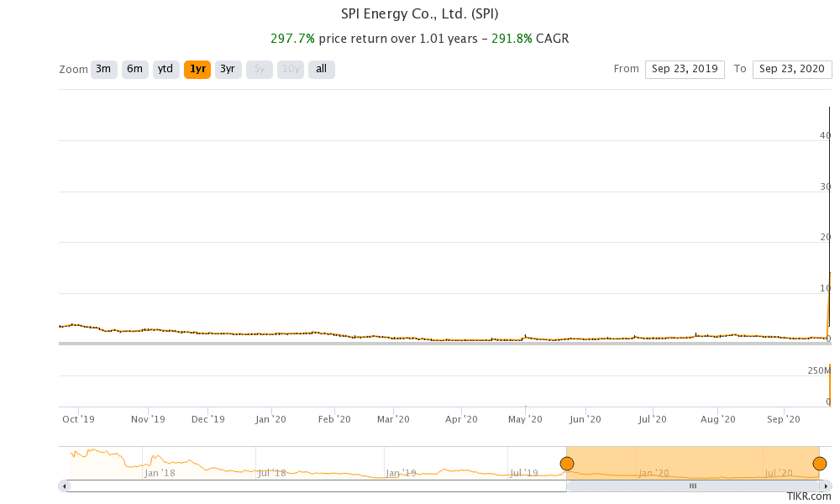Click the Apr '20 axis label
This screenshot has width=840, height=504.
461,419
